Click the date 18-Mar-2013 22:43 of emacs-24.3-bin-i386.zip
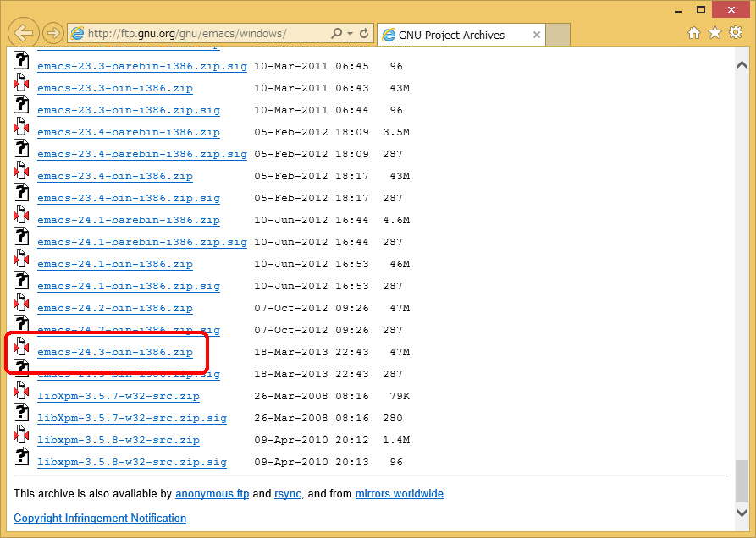This screenshot has height=538, width=756. (312, 352)
